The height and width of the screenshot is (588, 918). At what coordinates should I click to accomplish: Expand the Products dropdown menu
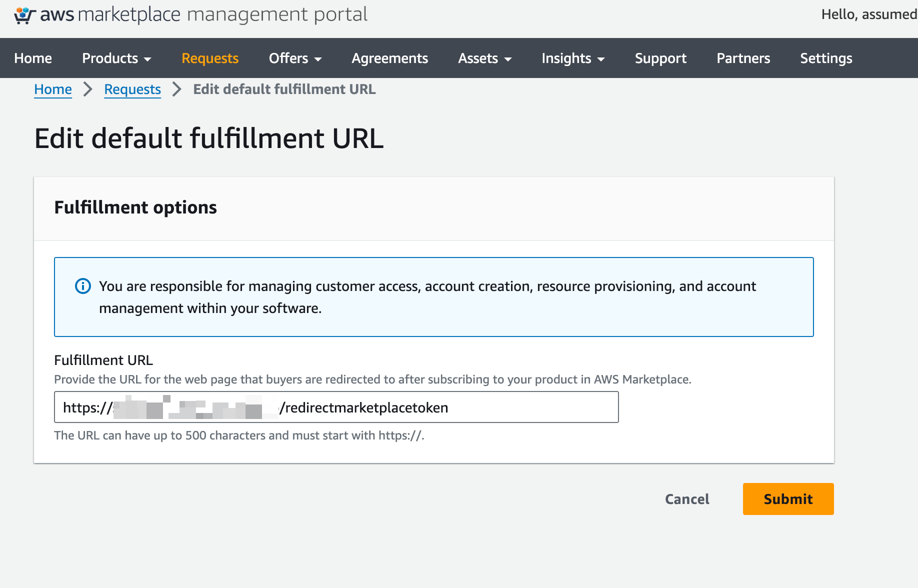coord(116,58)
